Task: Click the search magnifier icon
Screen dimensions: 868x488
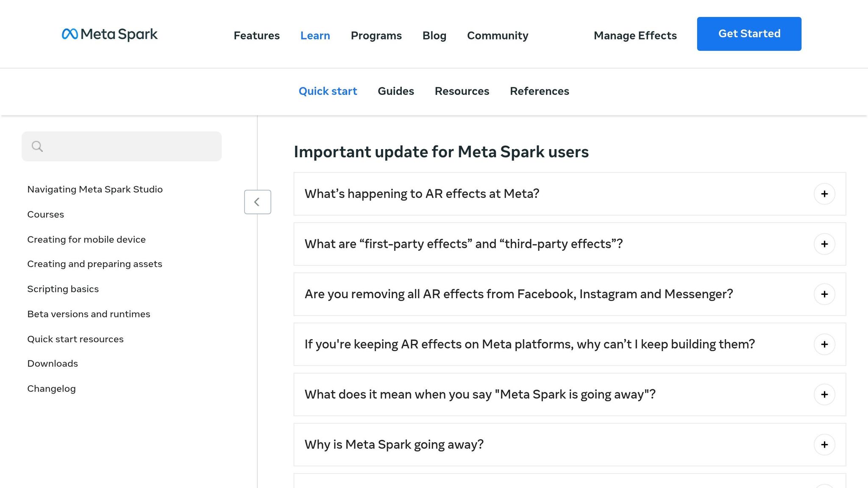Action: [37, 147]
